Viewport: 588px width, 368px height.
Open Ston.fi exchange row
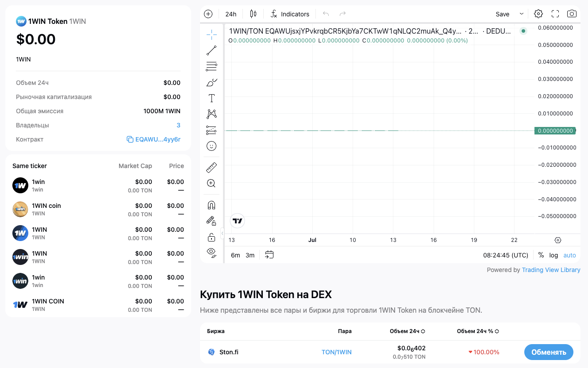point(390,352)
